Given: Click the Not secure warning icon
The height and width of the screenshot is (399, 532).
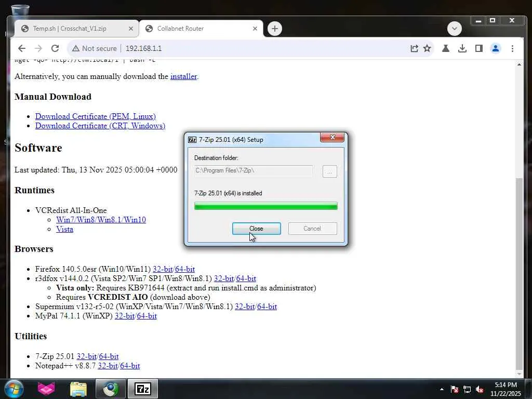Looking at the screenshot, I should [x=75, y=48].
